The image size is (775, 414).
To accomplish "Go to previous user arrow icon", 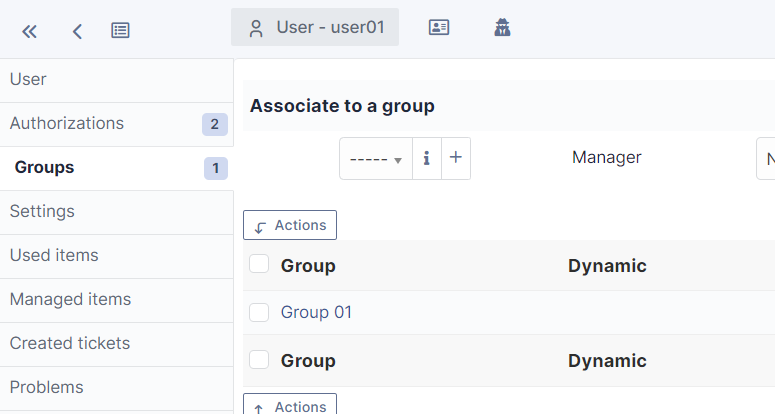I will [x=77, y=31].
